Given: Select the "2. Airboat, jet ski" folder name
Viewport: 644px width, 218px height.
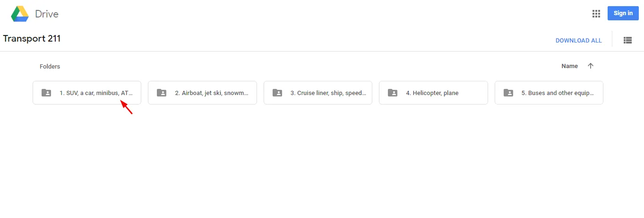Looking at the screenshot, I should pos(212,93).
